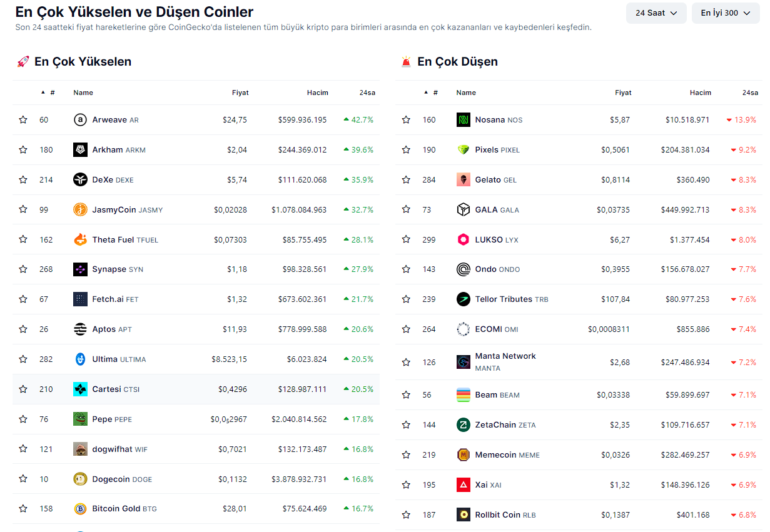
Task: Toggle the favorite star for Ondo
Action: (x=406, y=269)
